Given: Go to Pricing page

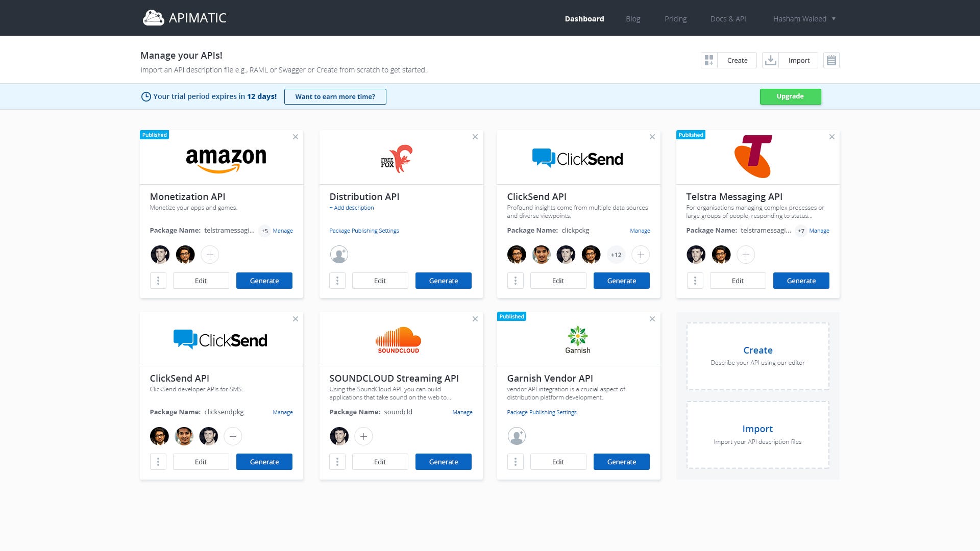Looking at the screenshot, I should click(675, 19).
